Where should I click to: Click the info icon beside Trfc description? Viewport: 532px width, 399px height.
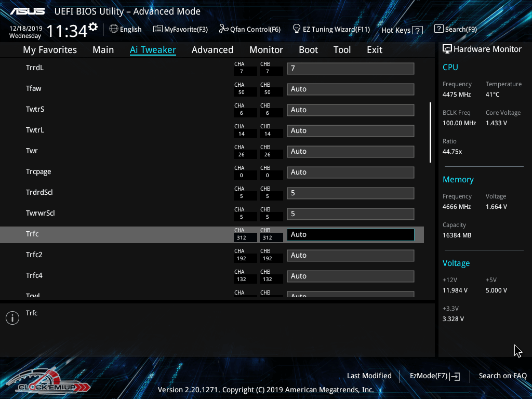12,318
